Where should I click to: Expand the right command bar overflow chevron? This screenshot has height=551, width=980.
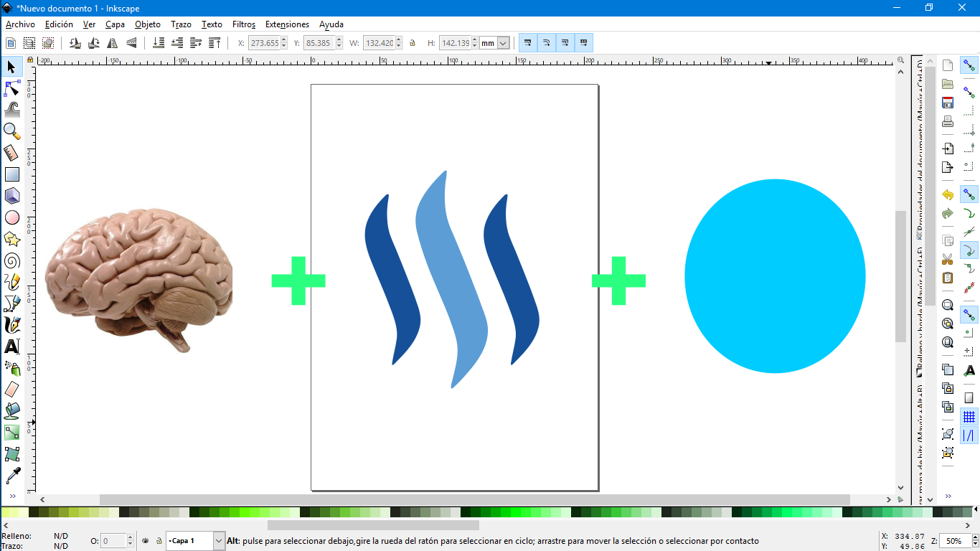[x=948, y=496]
